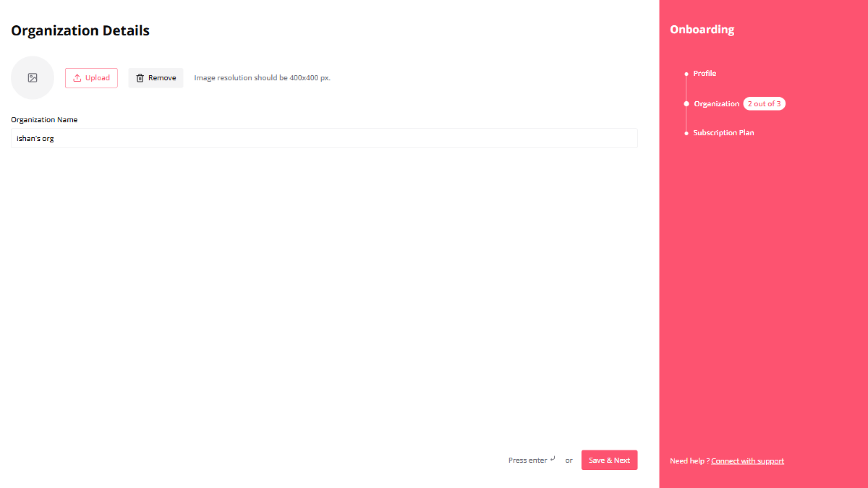
Task: Click the Organization step badge 2 out of 3
Action: 764,103
